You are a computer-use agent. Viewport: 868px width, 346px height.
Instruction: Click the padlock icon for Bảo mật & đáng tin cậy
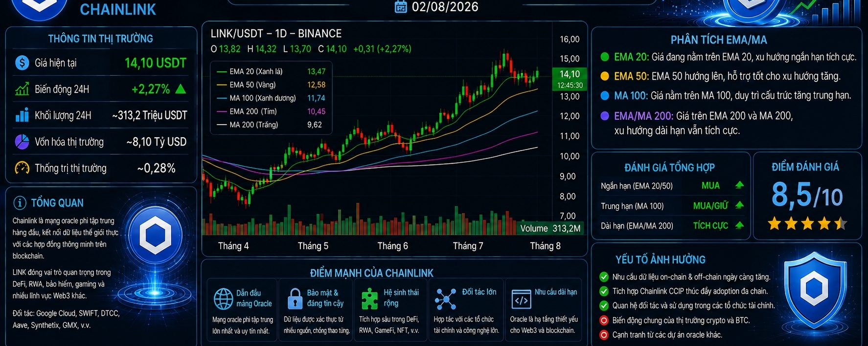(x=295, y=299)
